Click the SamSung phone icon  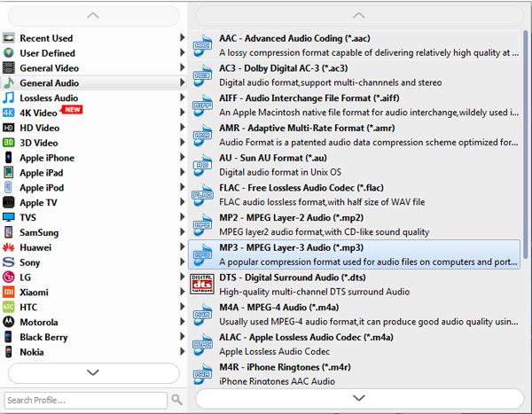[9, 232]
